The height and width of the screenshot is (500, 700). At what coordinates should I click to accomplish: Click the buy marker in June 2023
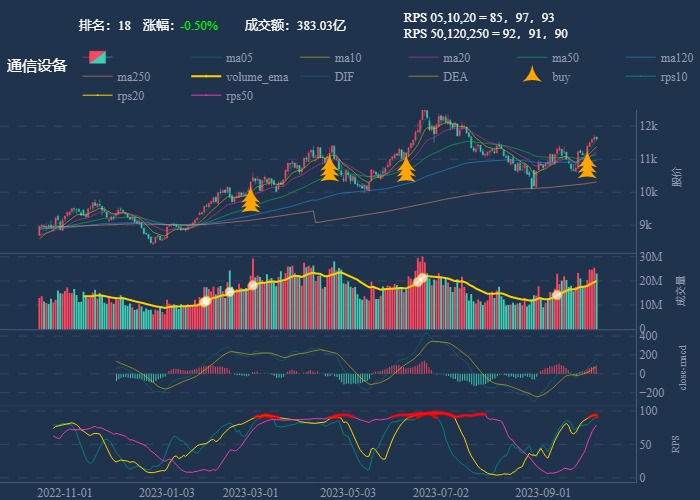(x=406, y=168)
